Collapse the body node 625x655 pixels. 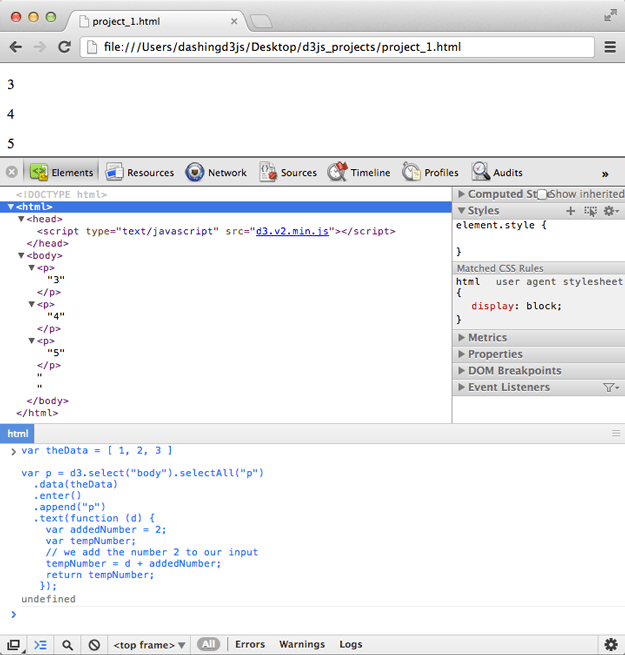(x=21, y=255)
